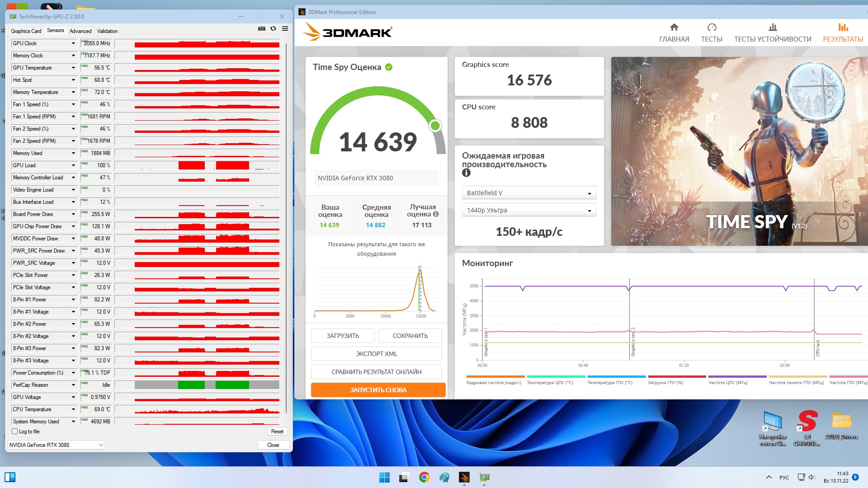The height and width of the screenshot is (488, 868).
Task: Click info icon next to Лучшая оценка
Action: 436,214
